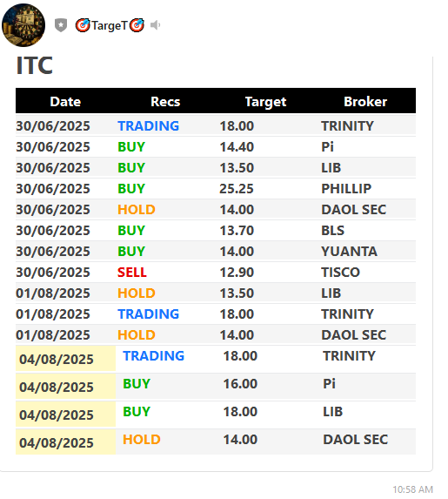This screenshot has height=499, width=448.
Task: Click the dart emoji before TargeT
Action: click(x=83, y=25)
